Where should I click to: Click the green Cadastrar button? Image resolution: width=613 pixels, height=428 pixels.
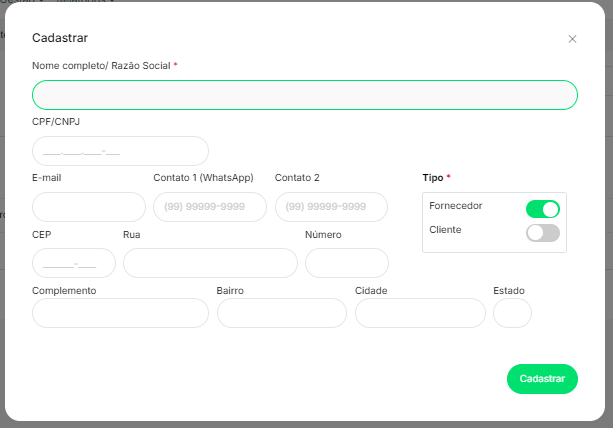[x=542, y=379]
